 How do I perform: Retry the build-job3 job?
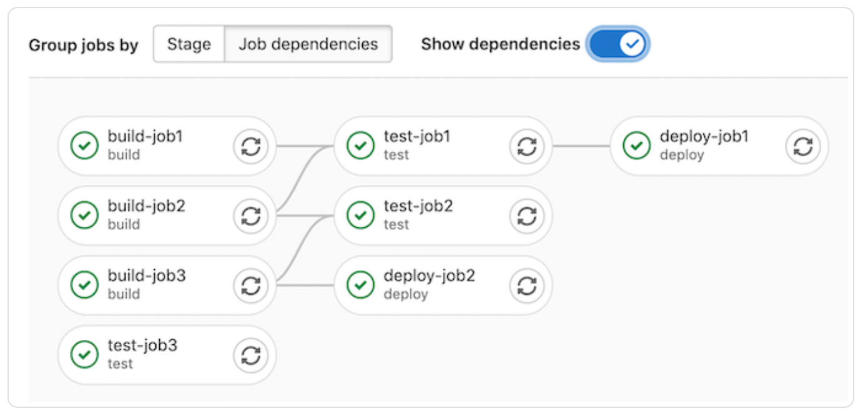(x=250, y=285)
